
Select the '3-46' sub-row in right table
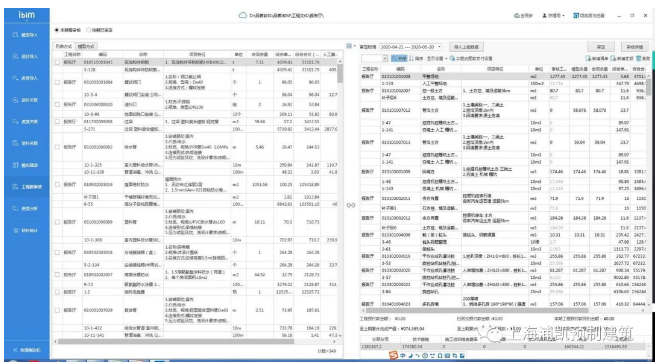[x=503, y=242]
